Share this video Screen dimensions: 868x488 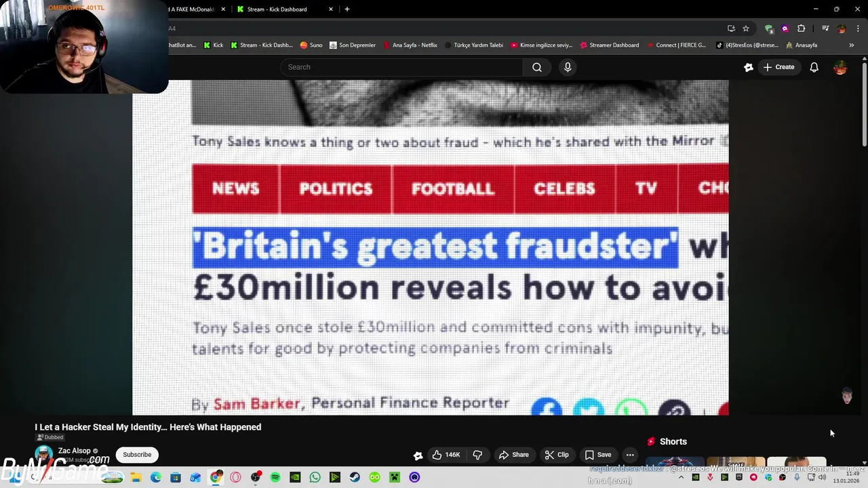pos(513,455)
